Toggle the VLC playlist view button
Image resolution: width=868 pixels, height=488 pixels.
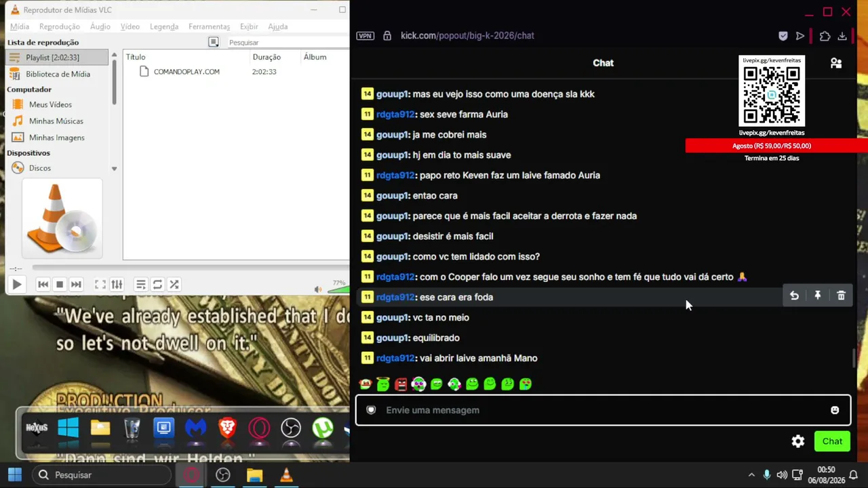(140, 285)
